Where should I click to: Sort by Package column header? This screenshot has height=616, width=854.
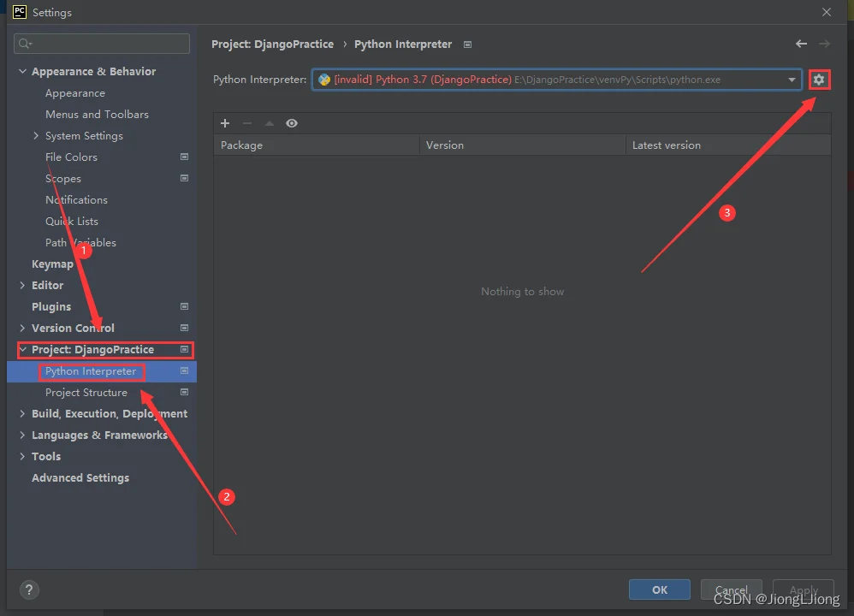pyautogui.click(x=317, y=145)
